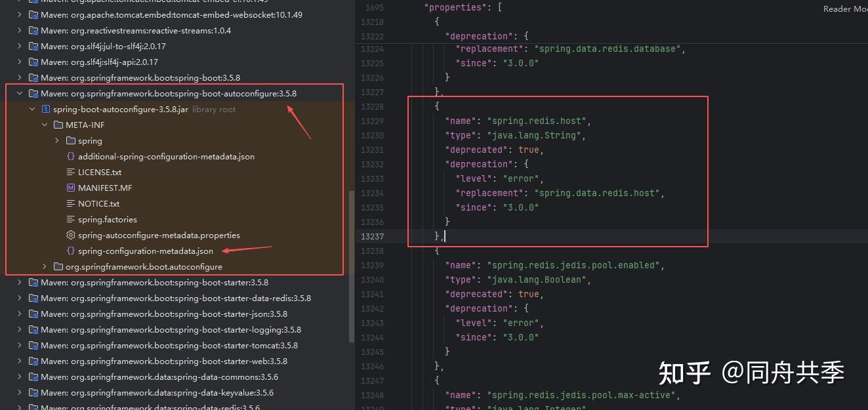Collapse the spring-boot-autoconfigure-3.5.8.jar library root
The width and height of the screenshot is (868, 410).
point(31,109)
